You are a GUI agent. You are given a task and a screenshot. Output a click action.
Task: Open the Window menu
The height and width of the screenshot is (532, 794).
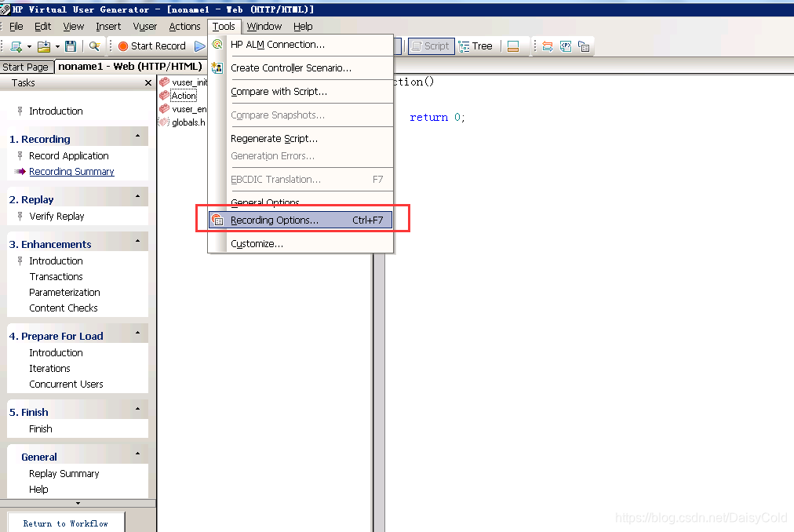[264, 27]
